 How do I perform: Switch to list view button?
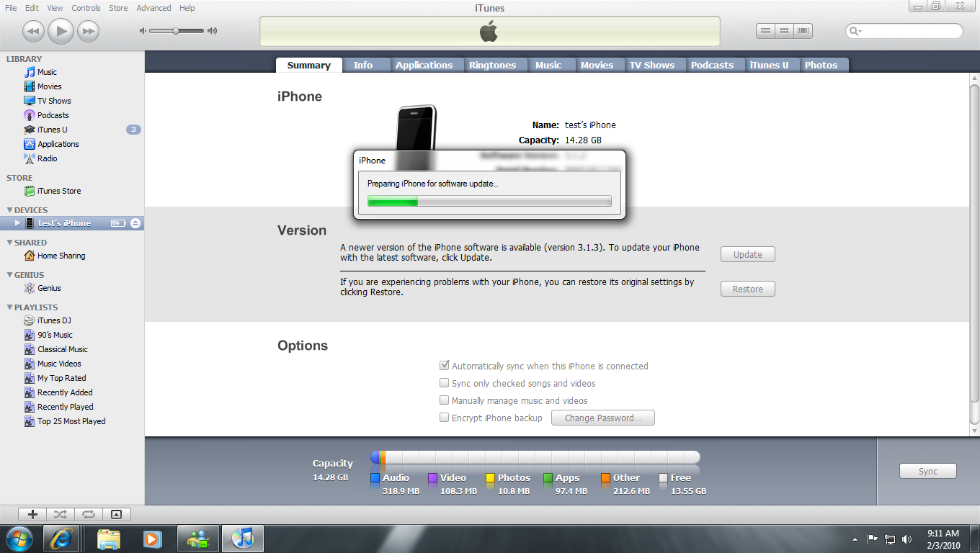[x=765, y=31]
